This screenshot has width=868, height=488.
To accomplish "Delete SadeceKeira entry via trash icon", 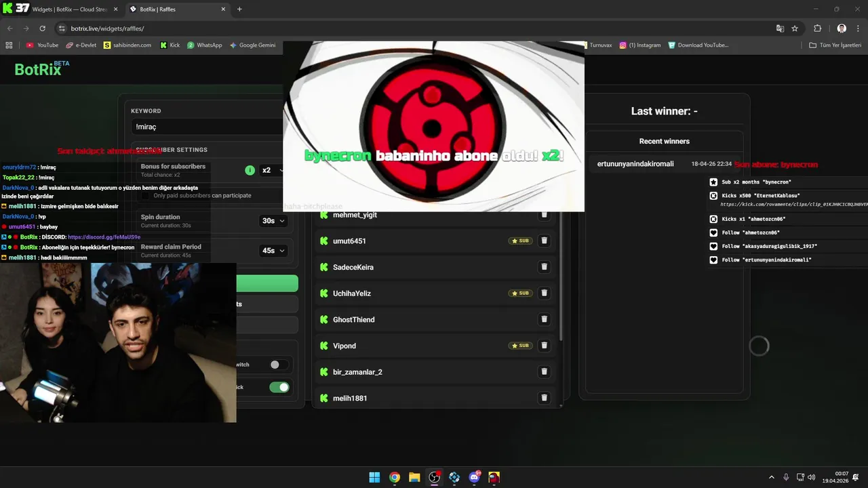I will [544, 267].
